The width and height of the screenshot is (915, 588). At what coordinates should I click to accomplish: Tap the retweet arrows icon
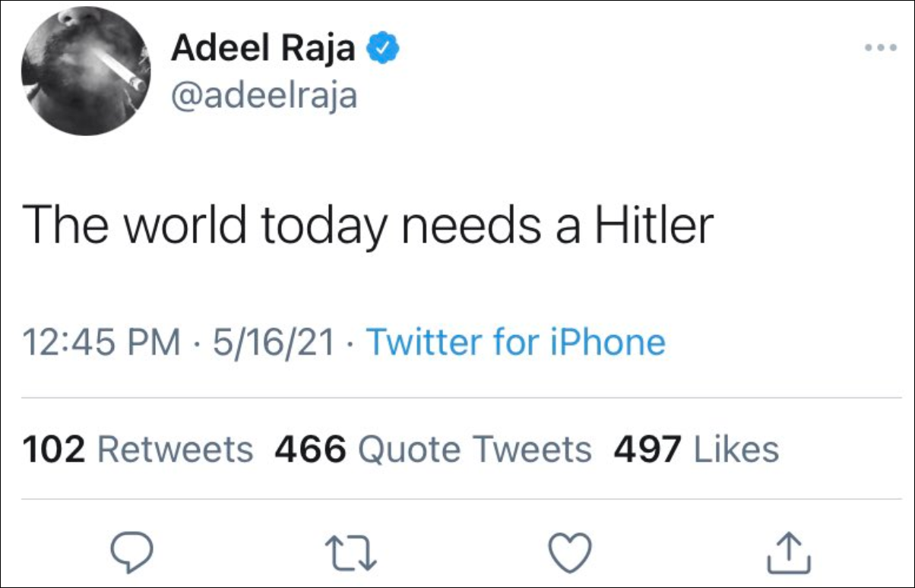[x=352, y=551]
